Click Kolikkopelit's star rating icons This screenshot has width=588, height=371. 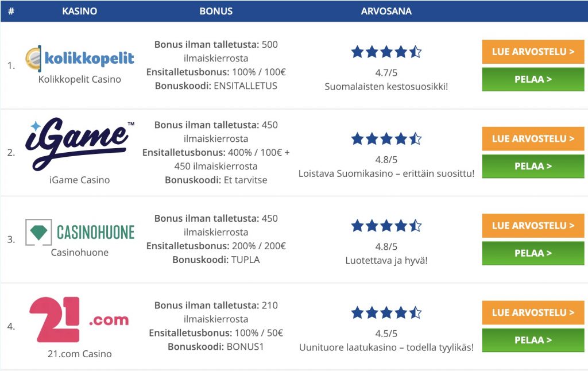pos(386,52)
